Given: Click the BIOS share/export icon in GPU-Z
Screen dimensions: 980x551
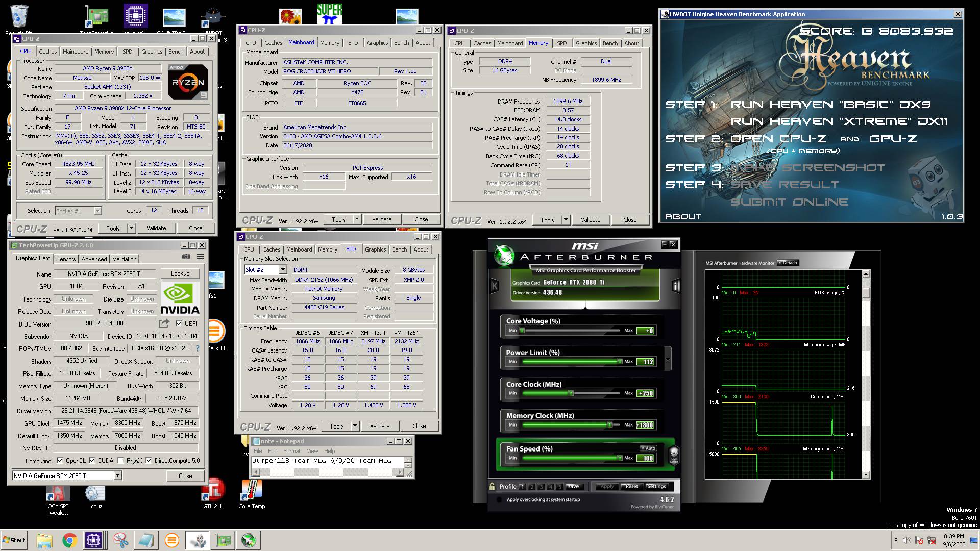Looking at the screenshot, I should [x=164, y=323].
